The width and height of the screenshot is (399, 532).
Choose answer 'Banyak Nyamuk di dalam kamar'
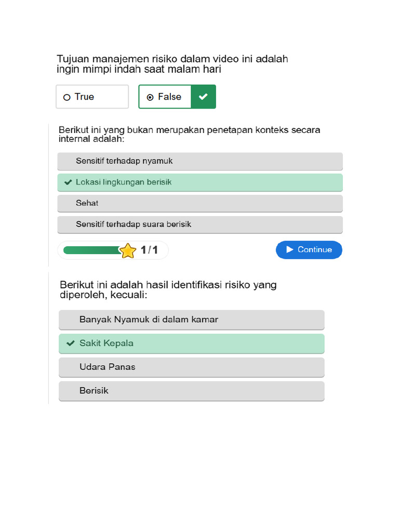coord(192,320)
